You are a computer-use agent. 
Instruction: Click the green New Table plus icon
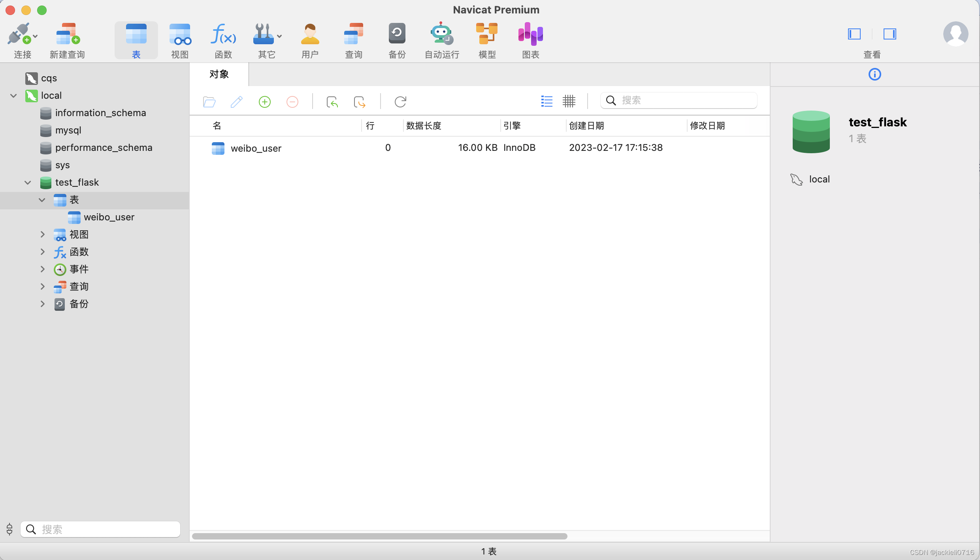tap(264, 102)
